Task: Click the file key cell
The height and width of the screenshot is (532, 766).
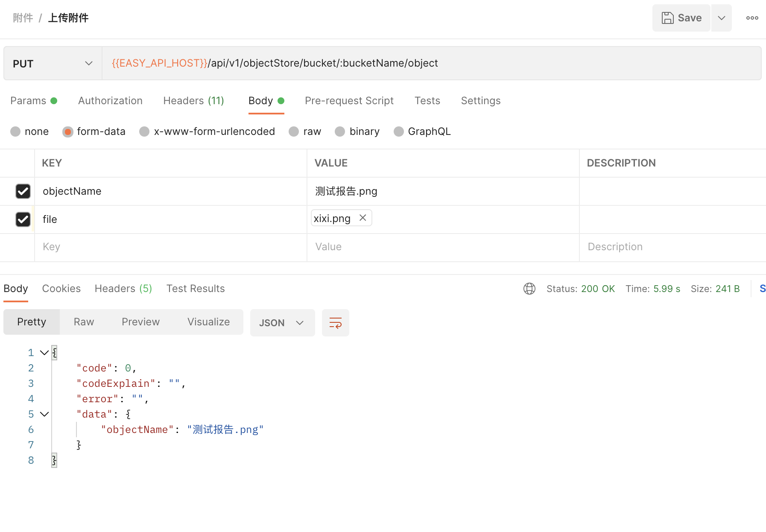Action: click(171, 219)
